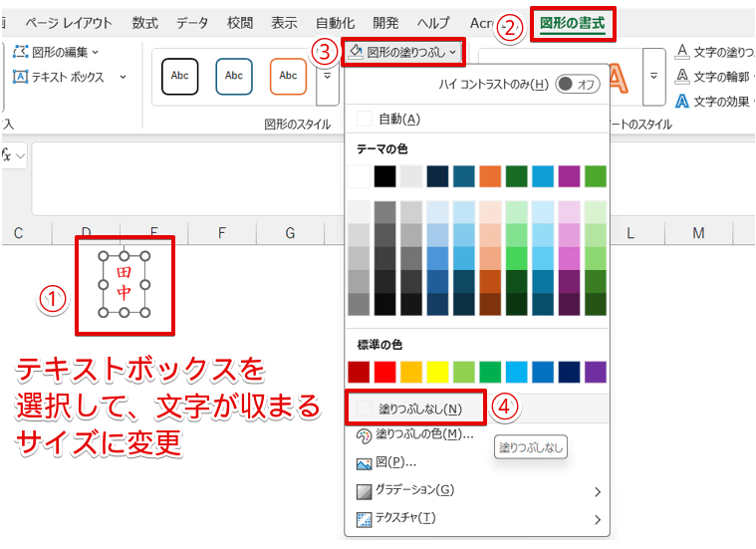
Task: Pick the standard light blue swatch
Action: tap(516, 372)
